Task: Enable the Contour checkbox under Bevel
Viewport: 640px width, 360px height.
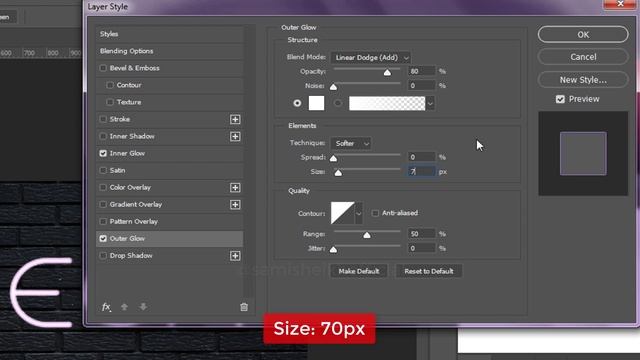Action: click(110, 85)
